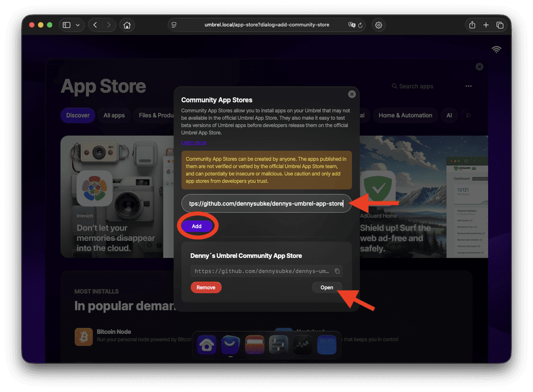The image size is (533, 392).
Task: Open the Files app from the dock
Action: (255, 345)
